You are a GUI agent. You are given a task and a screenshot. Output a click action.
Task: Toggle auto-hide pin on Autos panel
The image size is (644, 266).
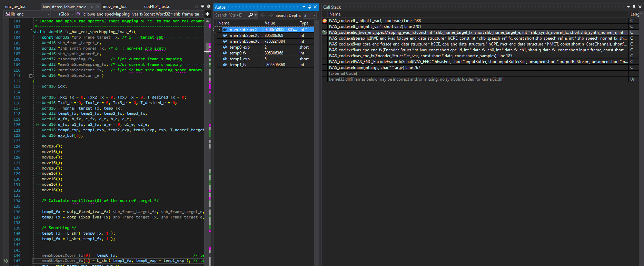(x=309, y=7)
